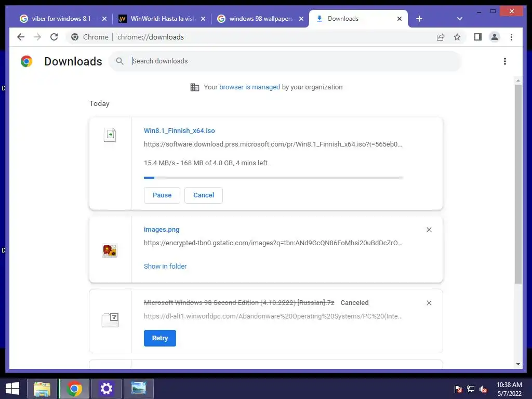Click the Win8.1 ISO file icon
This screenshot has height=399, width=532.
110,135
